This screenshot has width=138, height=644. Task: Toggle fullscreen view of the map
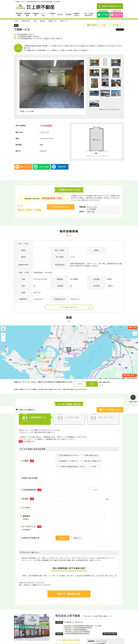(135, 333)
